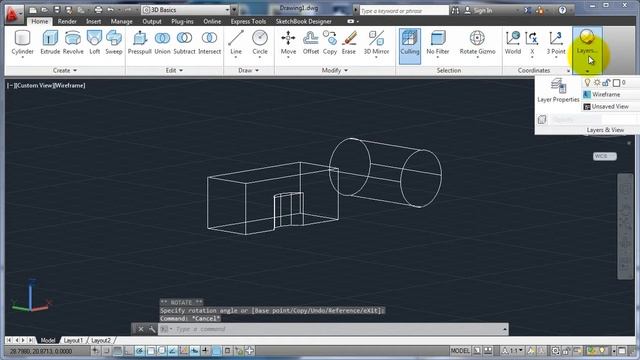Open the AutoCAD application menu
The height and width of the screenshot is (360, 640).
(x=14, y=14)
